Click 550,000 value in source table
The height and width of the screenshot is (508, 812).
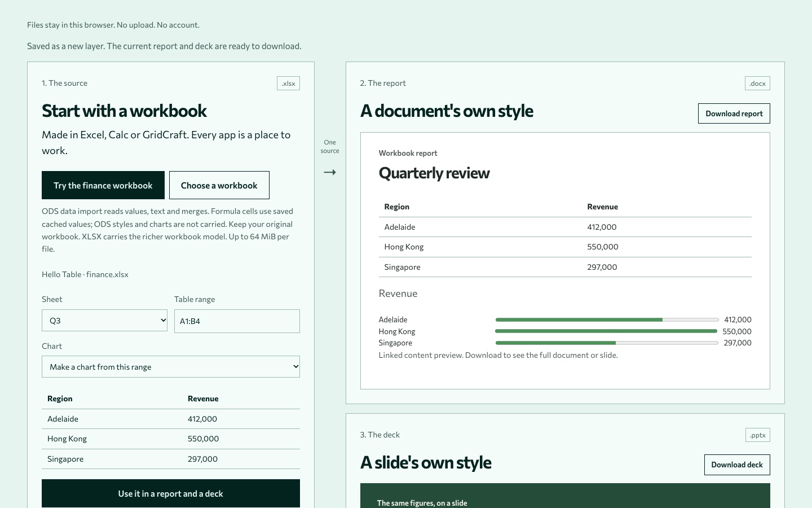pos(204,439)
